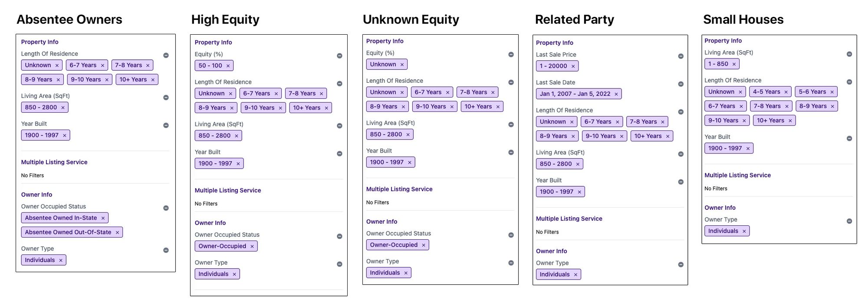
Task: Delete Unknown equity chip in Unknown Equity panel
Action: click(402, 65)
